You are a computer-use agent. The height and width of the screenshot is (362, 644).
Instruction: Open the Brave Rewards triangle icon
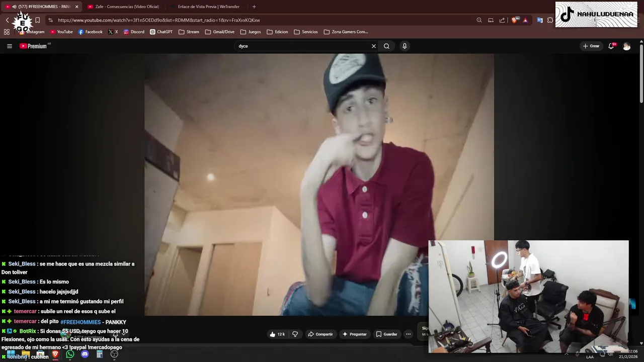(x=525, y=20)
